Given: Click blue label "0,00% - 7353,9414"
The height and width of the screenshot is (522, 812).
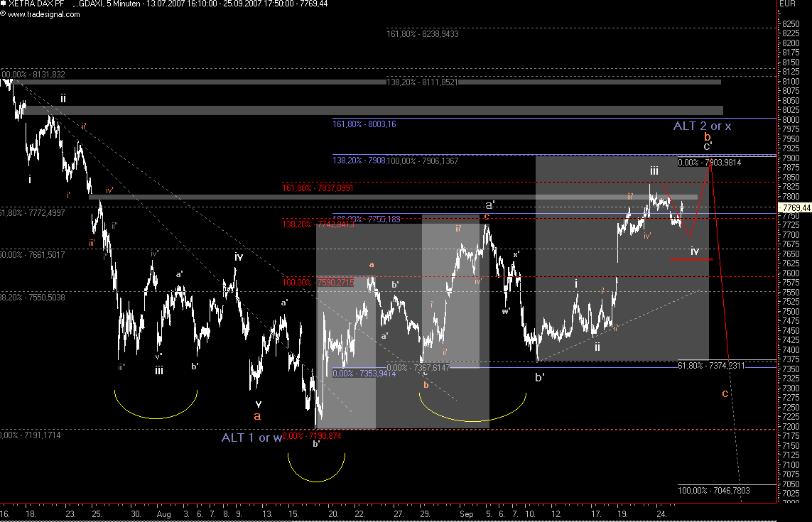Looking at the screenshot, I should coord(364,374).
